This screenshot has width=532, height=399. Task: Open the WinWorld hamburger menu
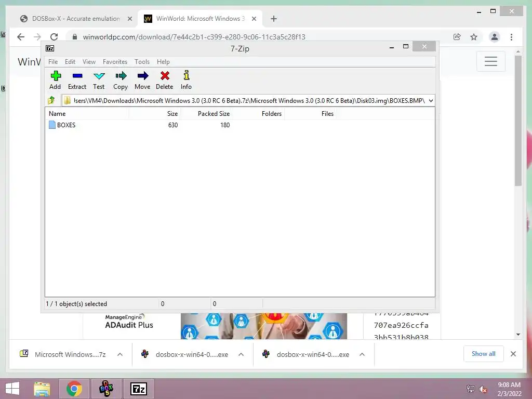(x=490, y=61)
